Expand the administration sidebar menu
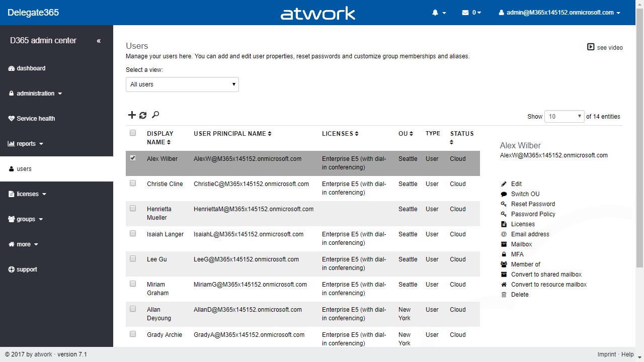This screenshot has height=362, width=644. point(35,94)
